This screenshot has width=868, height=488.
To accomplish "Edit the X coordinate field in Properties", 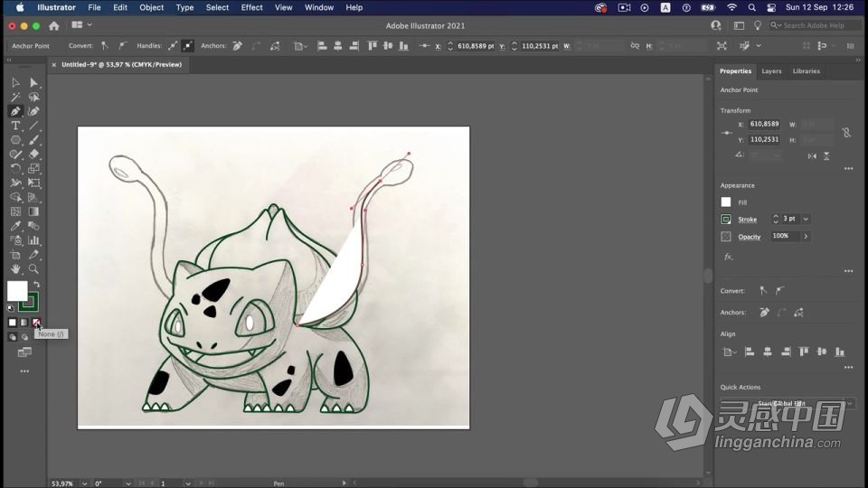I will coord(764,124).
